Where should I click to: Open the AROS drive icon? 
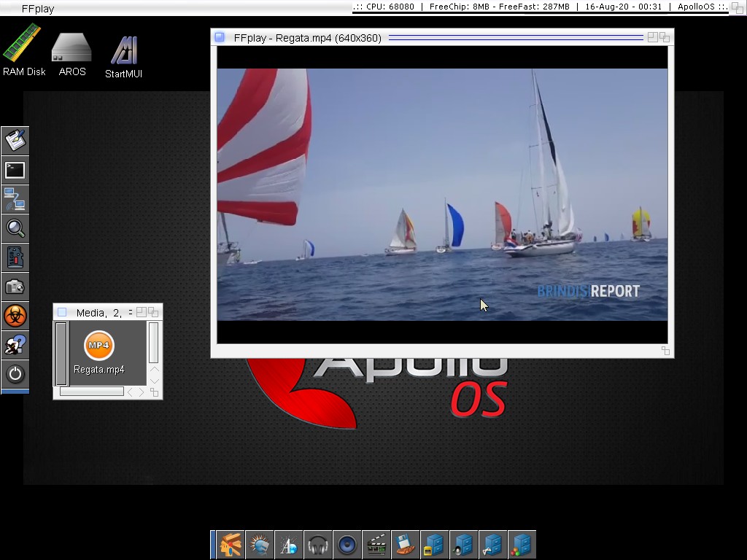pos(71,50)
